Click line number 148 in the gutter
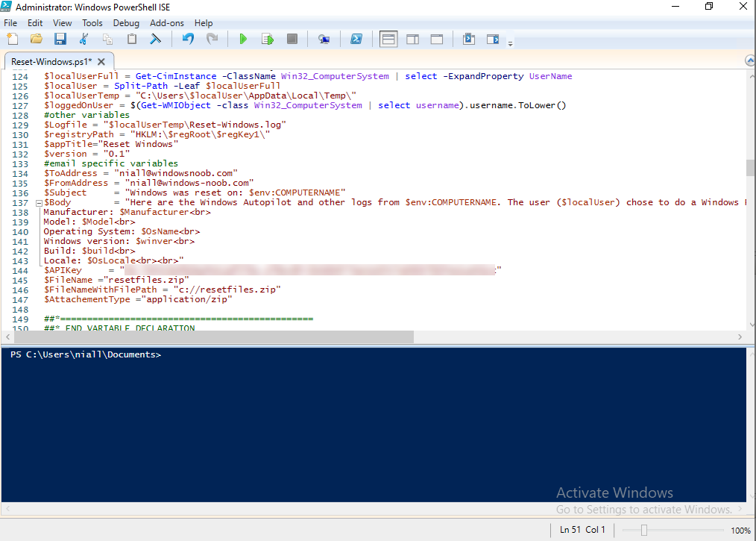This screenshot has width=756, height=541. click(x=20, y=310)
